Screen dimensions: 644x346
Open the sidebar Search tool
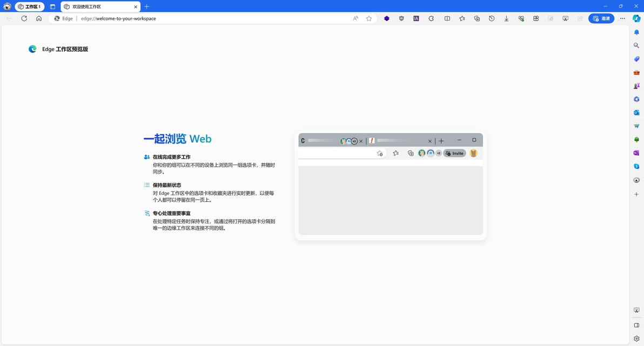[636, 45]
